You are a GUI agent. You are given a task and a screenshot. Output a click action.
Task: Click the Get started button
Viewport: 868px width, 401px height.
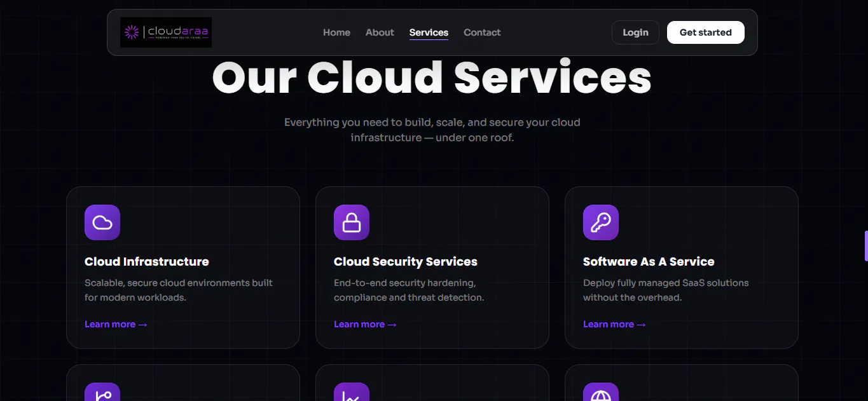(706, 32)
